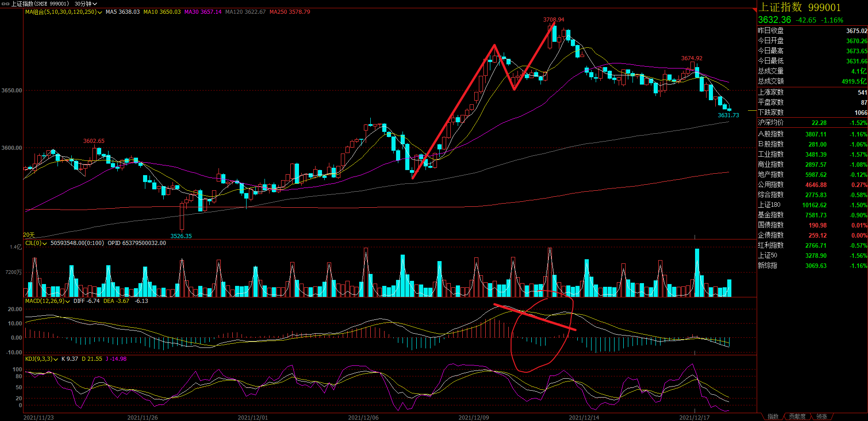
Task: Open the 领涨 tab
Action: point(822,416)
